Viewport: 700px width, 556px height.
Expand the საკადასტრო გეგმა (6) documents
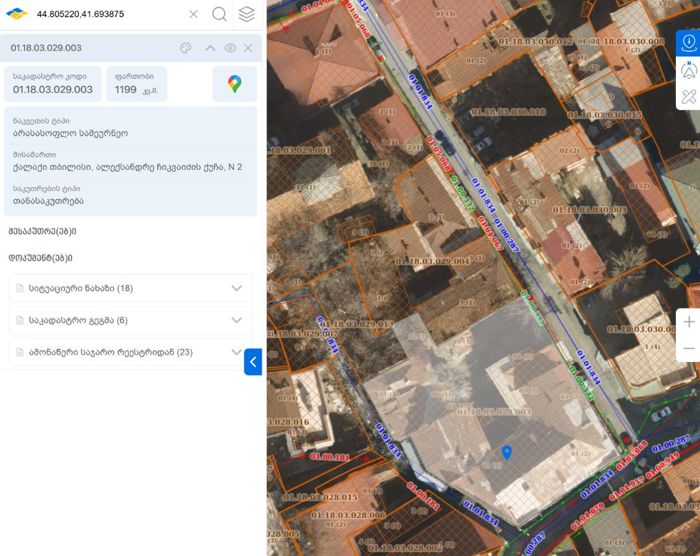(x=130, y=320)
